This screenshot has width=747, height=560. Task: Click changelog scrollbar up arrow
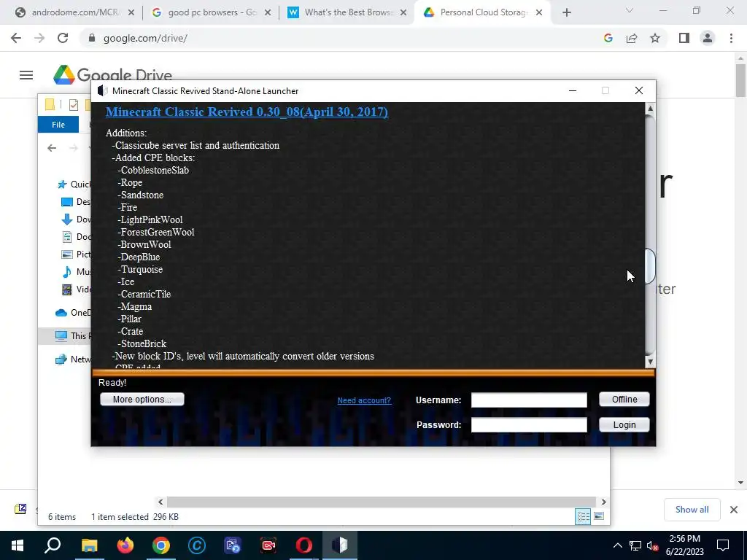tap(650, 109)
